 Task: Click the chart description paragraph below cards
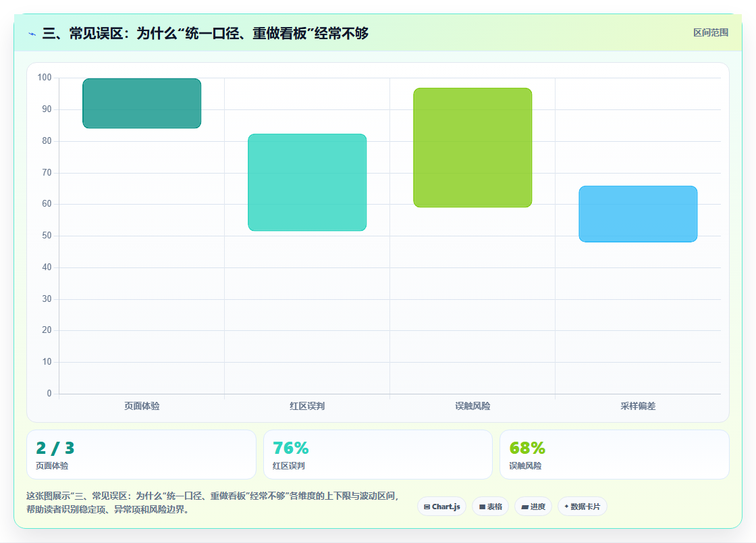tap(213, 502)
